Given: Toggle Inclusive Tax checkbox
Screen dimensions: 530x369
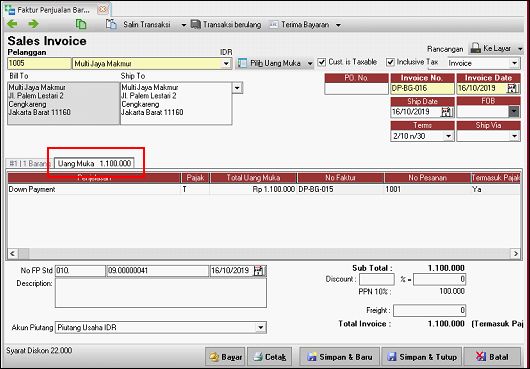Looking at the screenshot, I should point(390,62).
